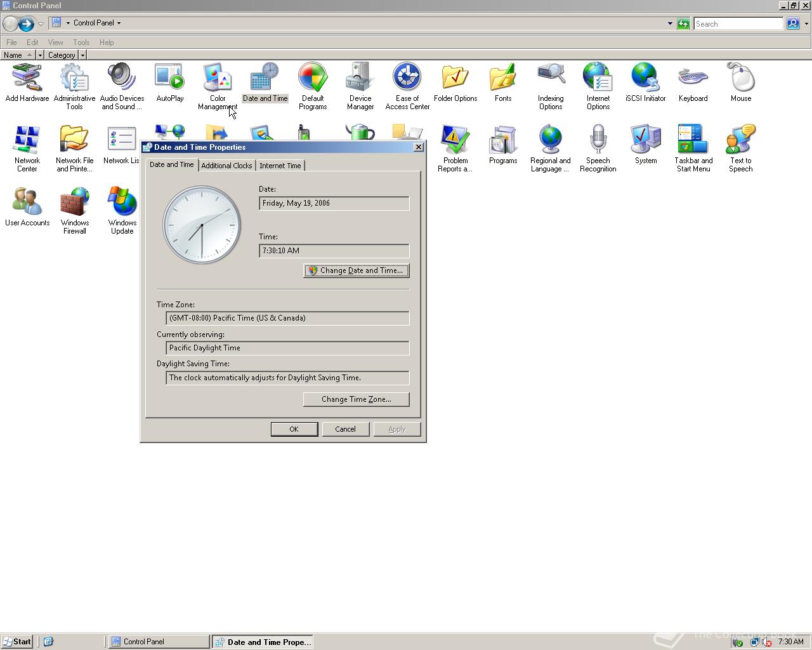Open Internet Options icon
This screenshot has height=650, width=812.
(598, 86)
